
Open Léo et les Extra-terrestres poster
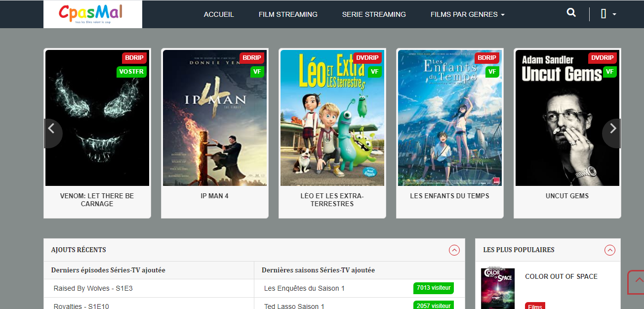[x=332, y=118]
